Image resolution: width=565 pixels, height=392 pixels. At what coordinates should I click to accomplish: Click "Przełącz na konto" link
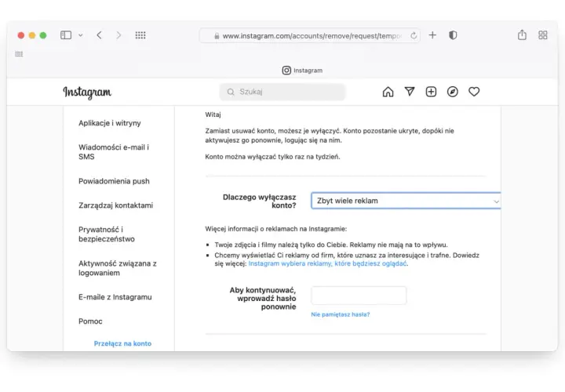click(x=122, y=343)
